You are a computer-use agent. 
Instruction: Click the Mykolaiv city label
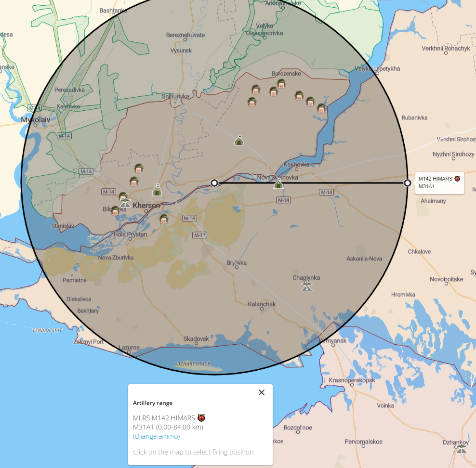pos(36,119)
